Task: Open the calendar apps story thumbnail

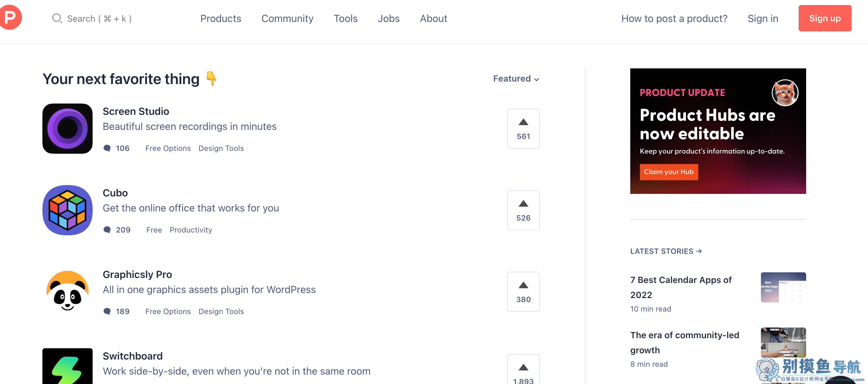Action: tap(784, 287)
